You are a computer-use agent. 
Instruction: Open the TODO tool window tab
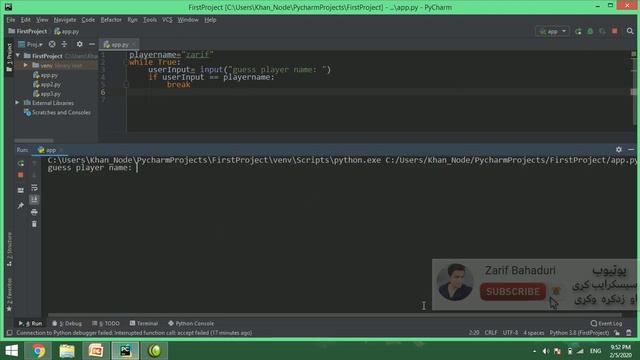pyautogui.click(x=106, y=323)
